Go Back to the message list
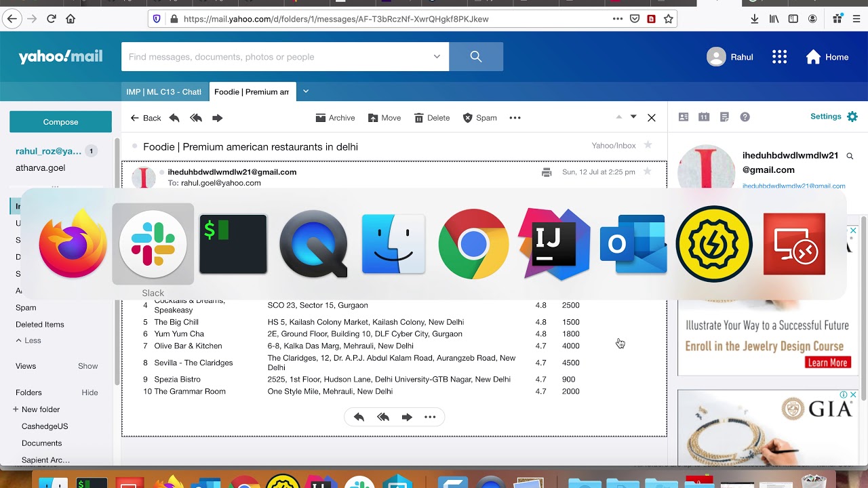 tap(146, 118)
